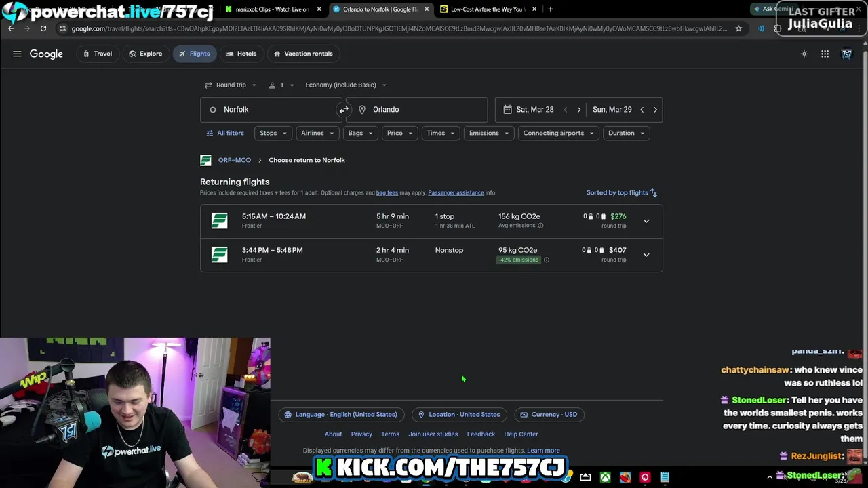This screenshot has height=488, width=868.
Task: Go to the Hotels tab
Action: click(241, 54)
